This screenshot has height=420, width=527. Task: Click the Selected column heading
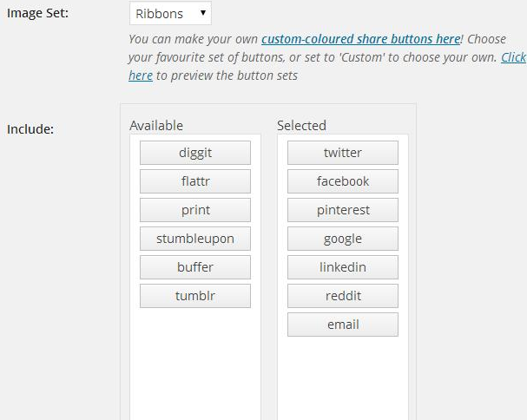click(x=301, y=126)
